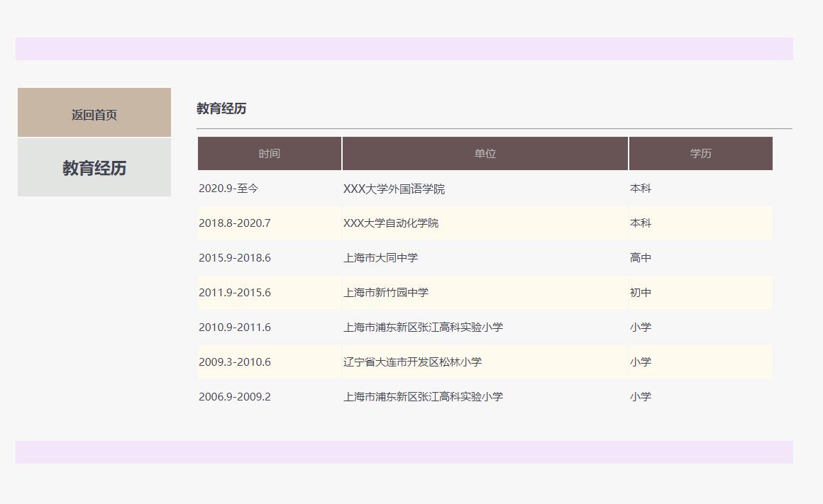
Task: Click 辽宁省大连市开发区松林小学 cell
Action: click(x=485, y=362)
